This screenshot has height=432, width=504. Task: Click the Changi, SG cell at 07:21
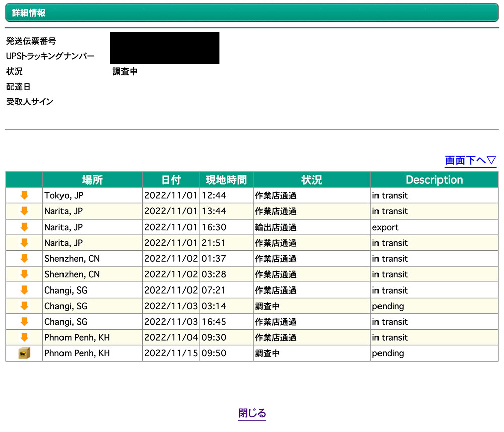(93, 290)
